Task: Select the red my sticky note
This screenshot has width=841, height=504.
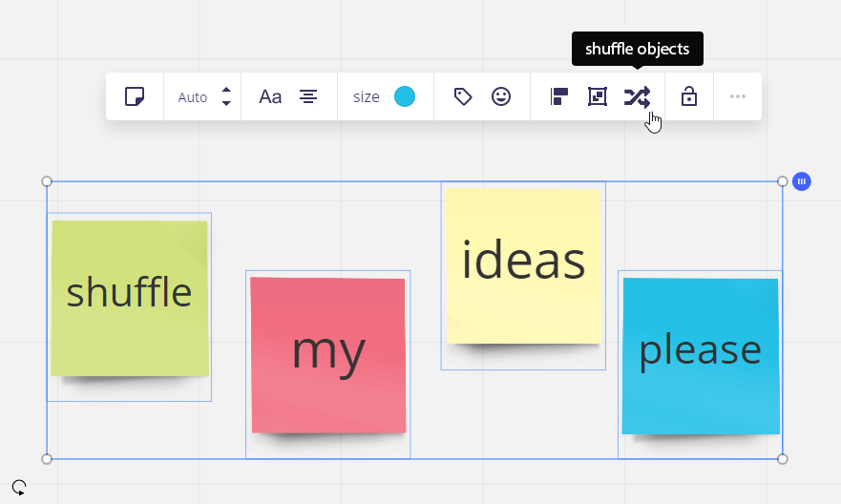Action: click(x=328, y=355)
